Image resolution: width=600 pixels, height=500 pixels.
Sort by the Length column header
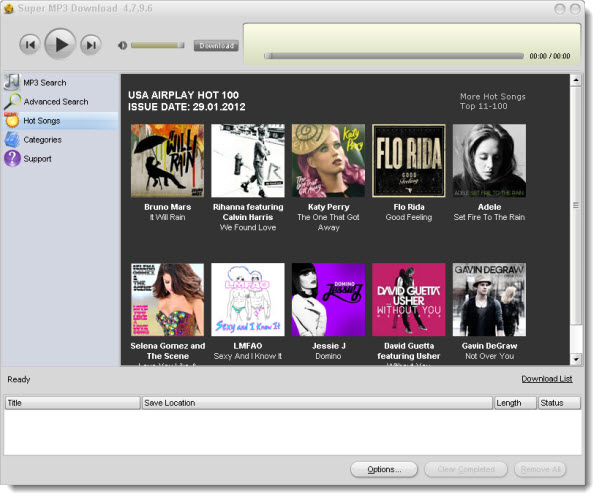pyautogui.click(x=515, y=403)
